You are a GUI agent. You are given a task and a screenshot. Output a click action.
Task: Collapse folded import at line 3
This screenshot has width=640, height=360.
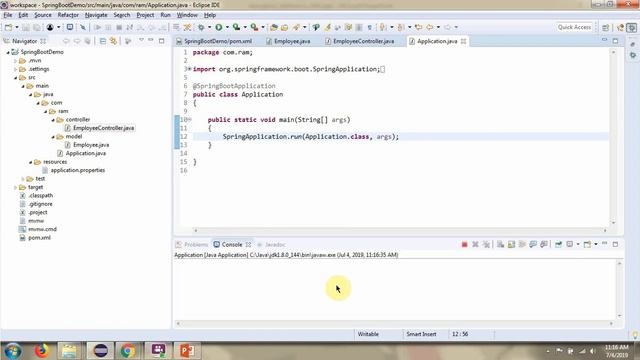pyautogui.click(x=190, y=69)
